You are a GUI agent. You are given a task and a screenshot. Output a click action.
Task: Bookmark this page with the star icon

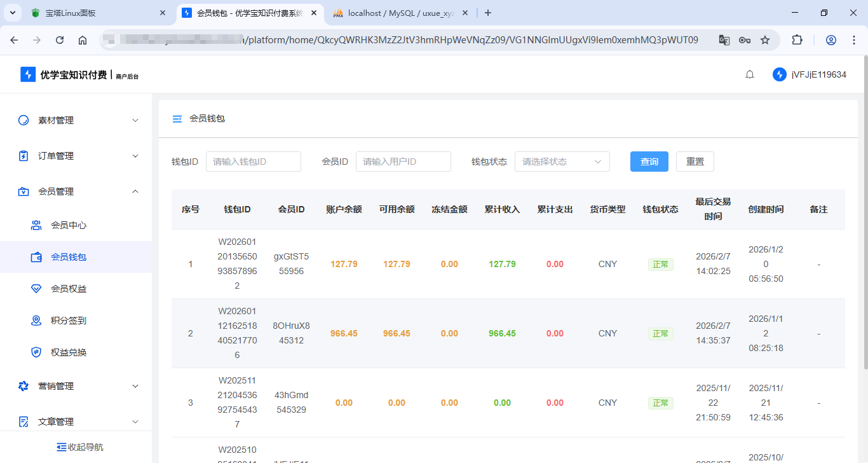point(765,40)
